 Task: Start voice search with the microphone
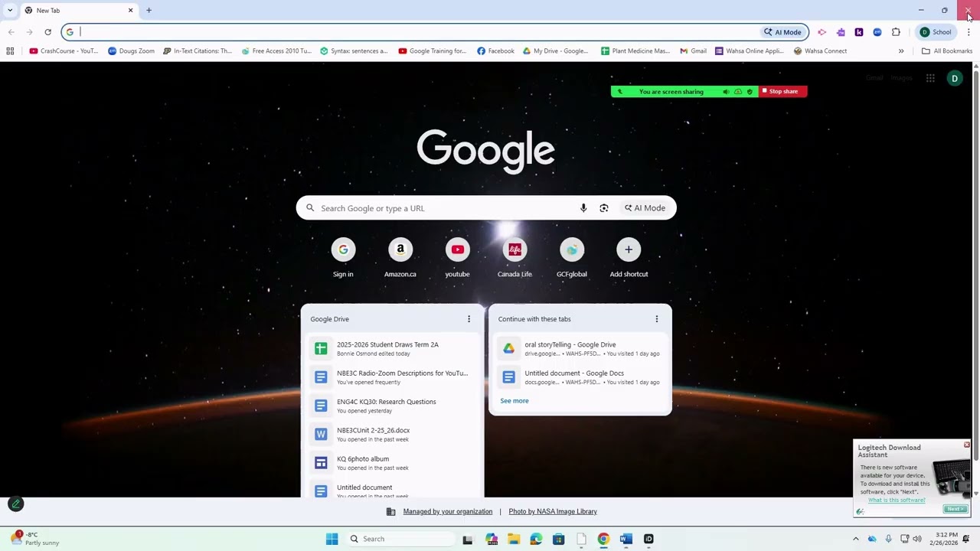pos(583,208)
